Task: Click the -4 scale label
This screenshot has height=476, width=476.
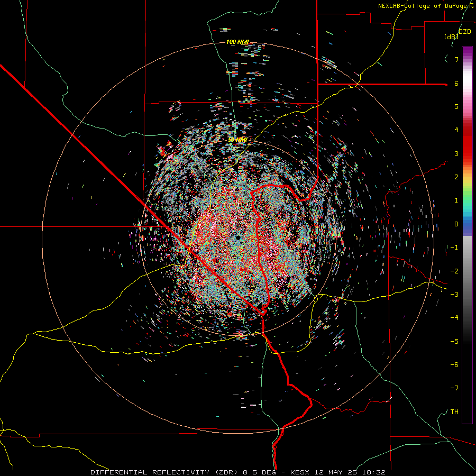Action: coord(454,317)
